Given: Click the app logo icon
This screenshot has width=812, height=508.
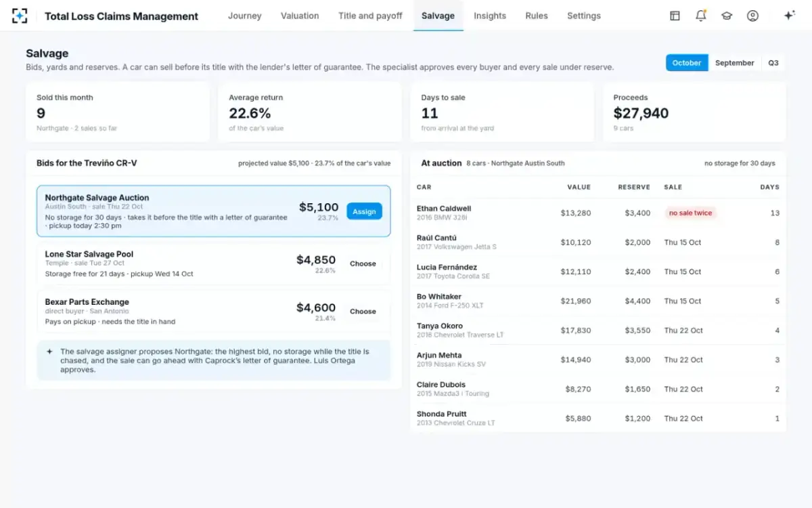Looking at the screenshot, I should coord(20,16).
